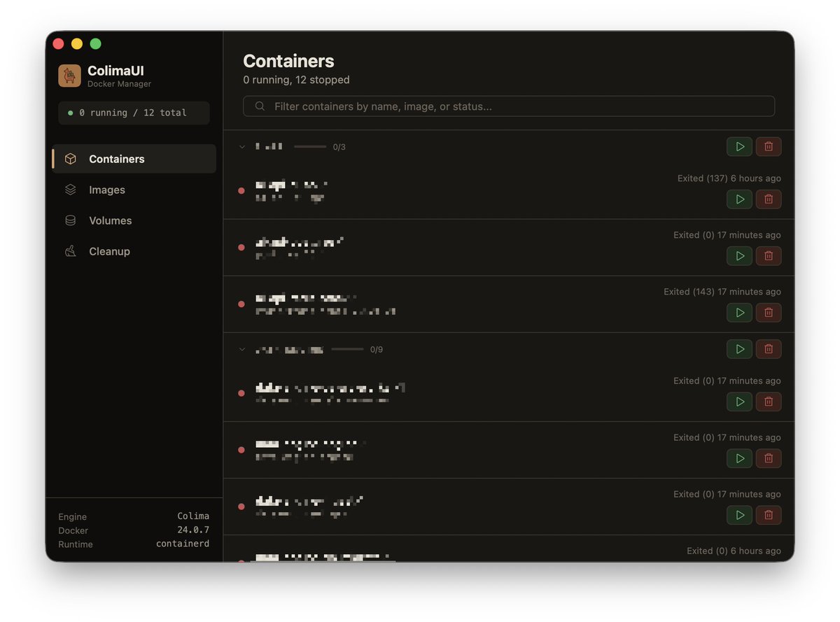Start the container that exited with code 143

tap(740, 313)
